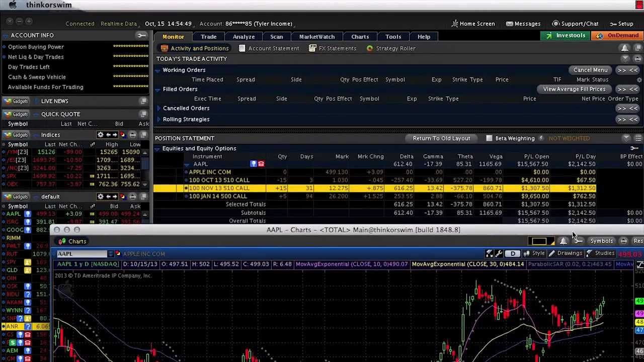This screenshot has height=362, width=644.
Task: Print the default watchlist
Action: tap(133, 197)
